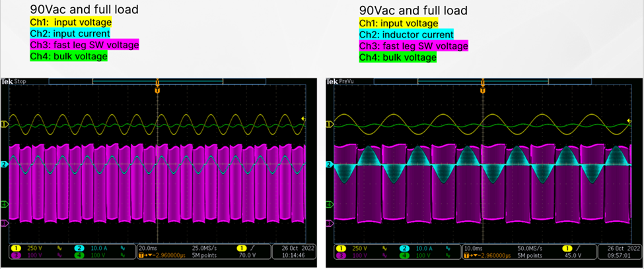
Task: Open the 20.0ms timebase readout
Action: 148,249
